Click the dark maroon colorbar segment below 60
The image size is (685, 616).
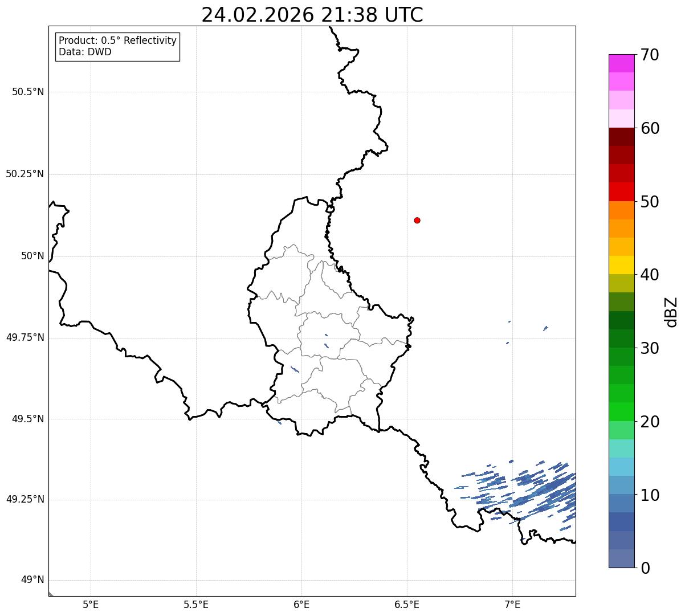[x=621, y=137]
